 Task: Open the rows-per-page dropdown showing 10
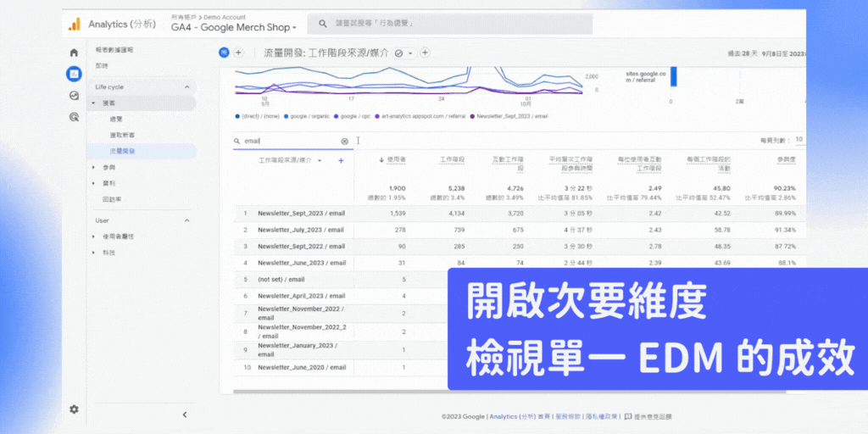pyautogui.click(x=799, y=140)
